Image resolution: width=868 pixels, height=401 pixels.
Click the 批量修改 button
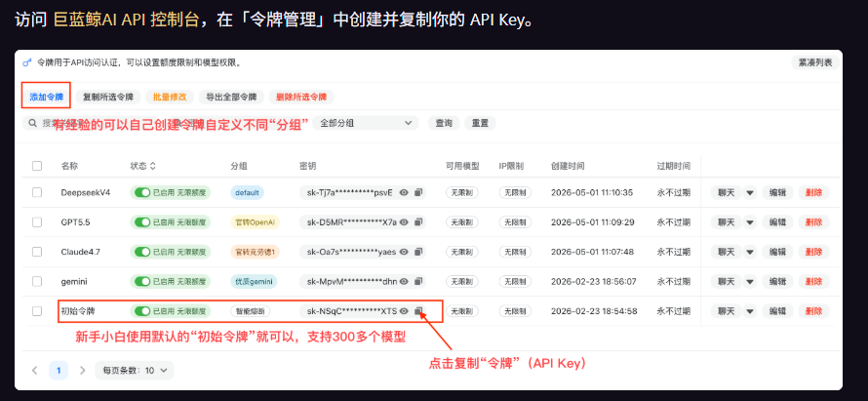click(x=170, y=97)
